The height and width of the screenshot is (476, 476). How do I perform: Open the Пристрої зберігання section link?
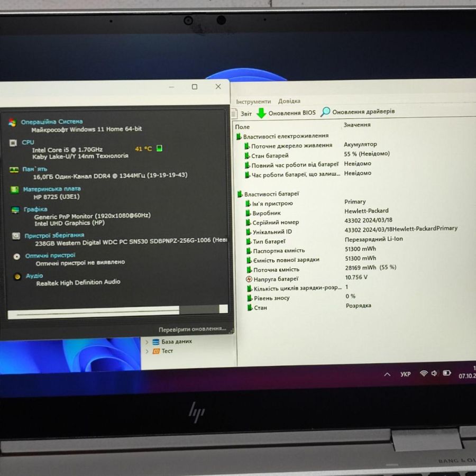pos(54,235)
